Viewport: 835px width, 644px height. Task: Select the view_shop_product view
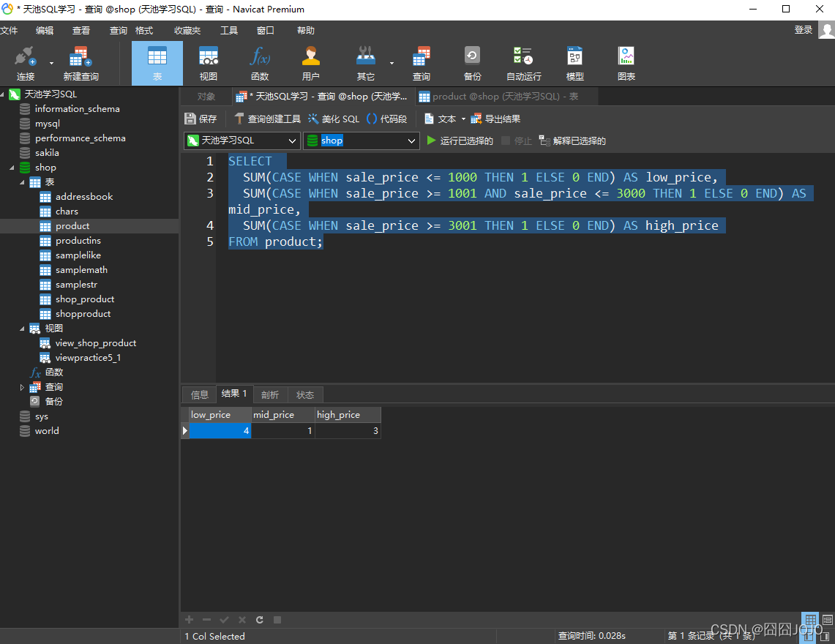coord(96,343)
